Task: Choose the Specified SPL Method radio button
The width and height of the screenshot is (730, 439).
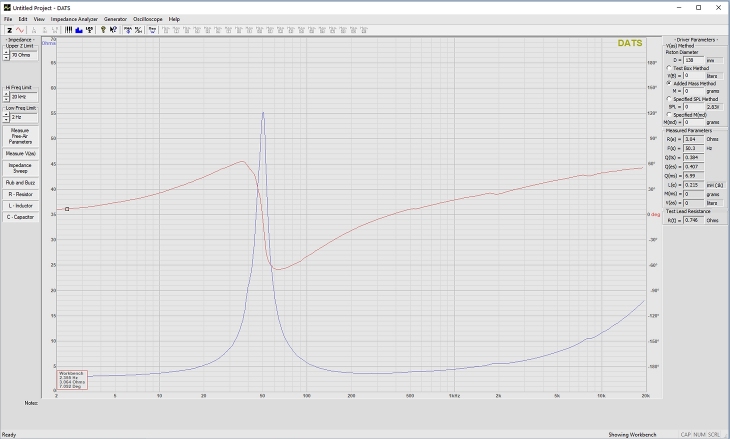Action: click(x=668, y=99)
